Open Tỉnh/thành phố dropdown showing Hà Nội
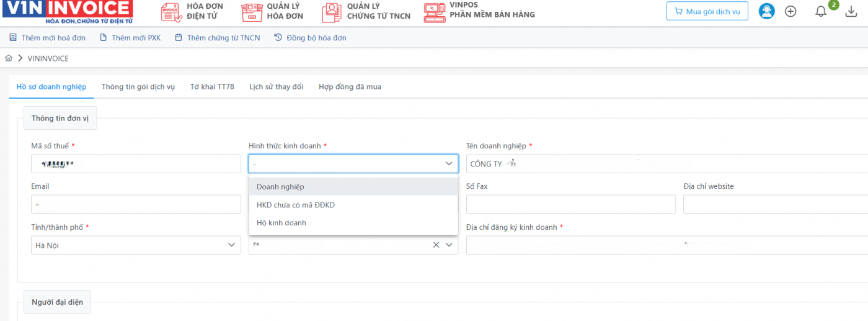This screenshot has width=868, height=321. (x=136, y=245)
